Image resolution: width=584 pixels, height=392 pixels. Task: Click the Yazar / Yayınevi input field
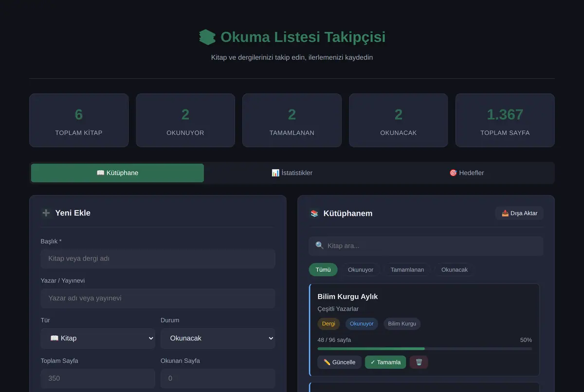(158, 299)
